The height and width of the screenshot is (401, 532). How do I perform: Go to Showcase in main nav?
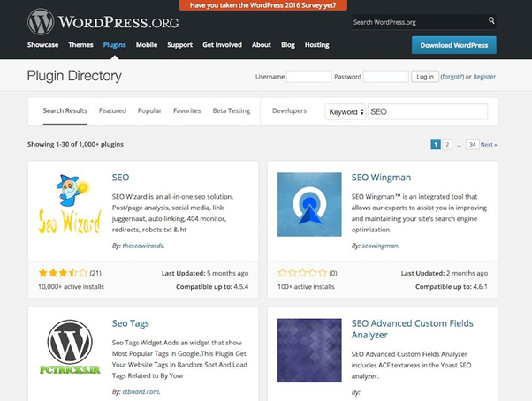(42, 45)
